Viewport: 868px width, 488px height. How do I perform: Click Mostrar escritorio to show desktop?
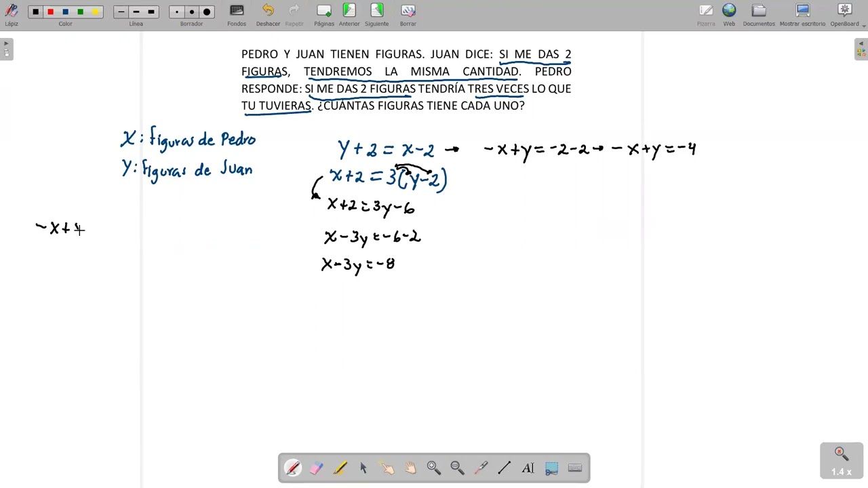802,15
